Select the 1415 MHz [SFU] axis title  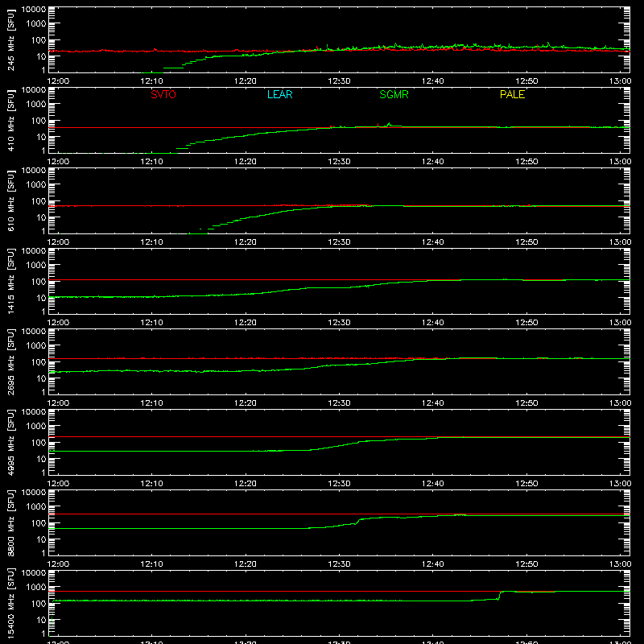(x=10, y=281)
